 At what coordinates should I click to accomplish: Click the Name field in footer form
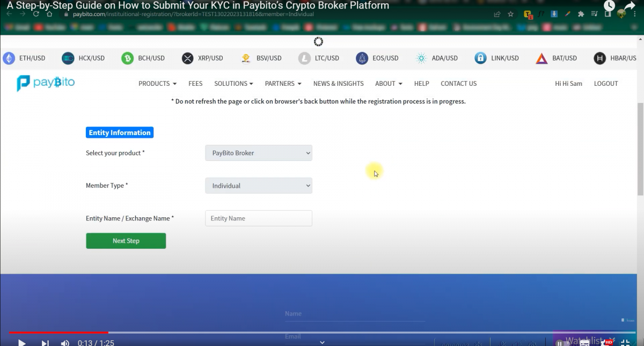(x=355, y=314)
